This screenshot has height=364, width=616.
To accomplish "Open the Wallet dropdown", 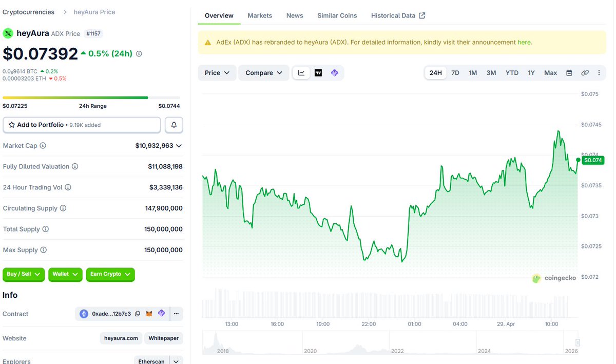I will point(65,274).
